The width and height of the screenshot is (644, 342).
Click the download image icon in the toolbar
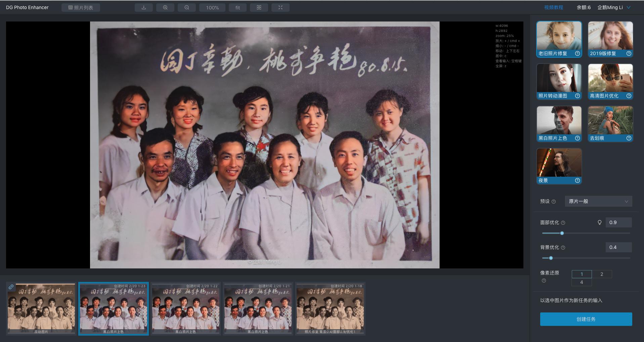pos(143,7)
